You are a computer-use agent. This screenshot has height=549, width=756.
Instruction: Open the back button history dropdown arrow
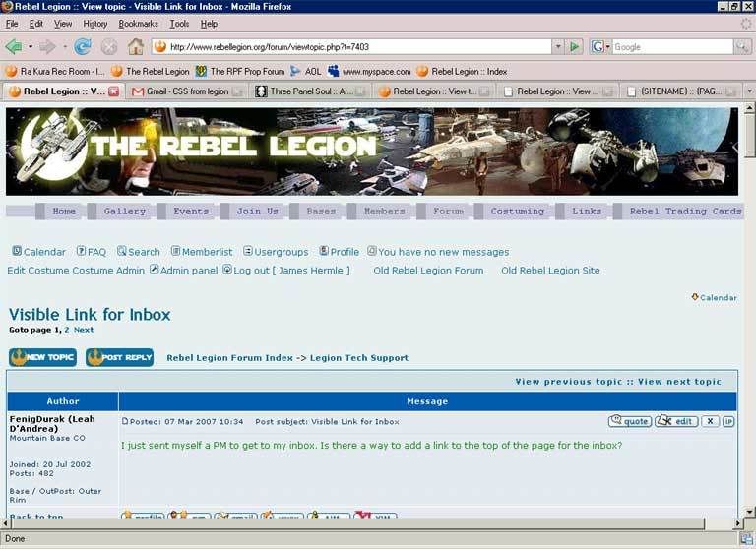(x=31, y=47)
